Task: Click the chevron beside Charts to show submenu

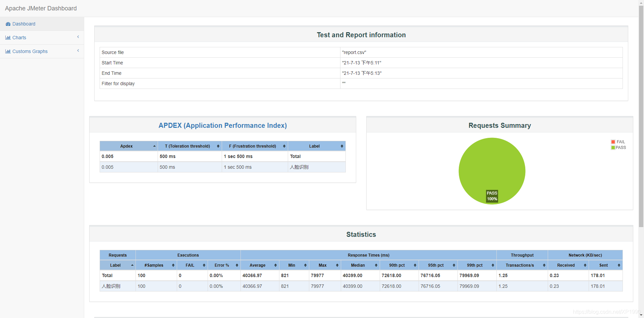Action: pos(78,37)
